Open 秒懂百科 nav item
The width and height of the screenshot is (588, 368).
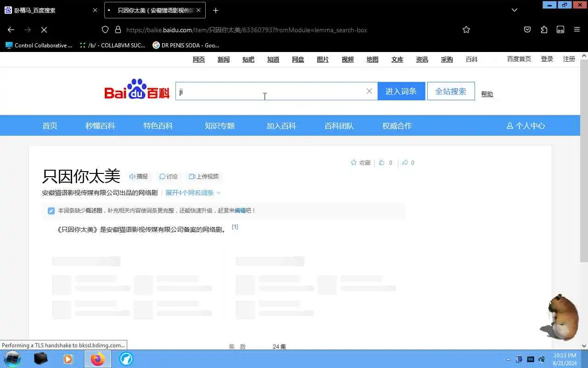click(100, 126)
